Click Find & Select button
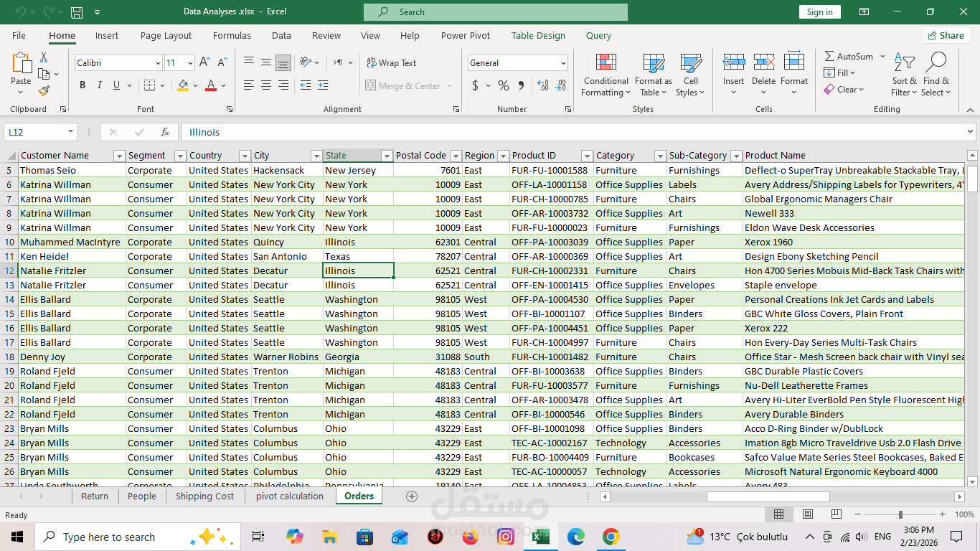 click(x=936, y=75)
